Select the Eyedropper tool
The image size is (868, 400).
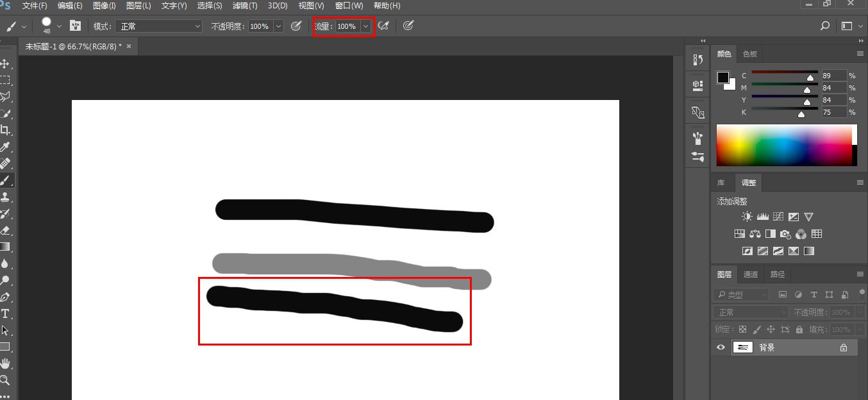click(x=5, y=147)
